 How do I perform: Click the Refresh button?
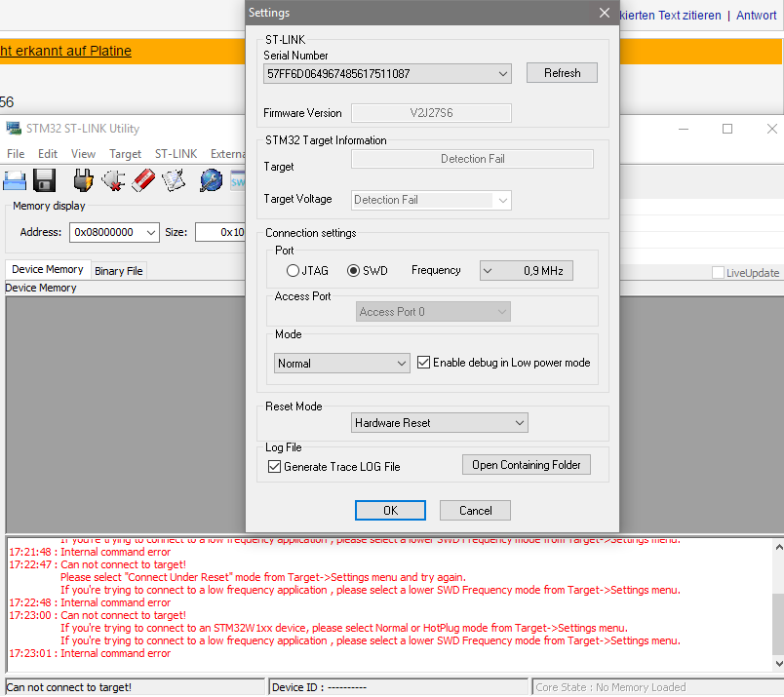pyautogui.click(x=562, y=73)
